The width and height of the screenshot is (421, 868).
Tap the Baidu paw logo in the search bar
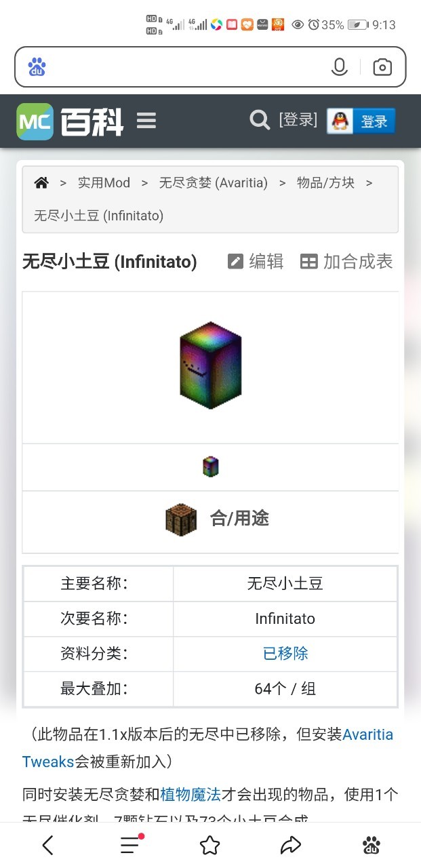pyautogui.click(x=37, y=66)
